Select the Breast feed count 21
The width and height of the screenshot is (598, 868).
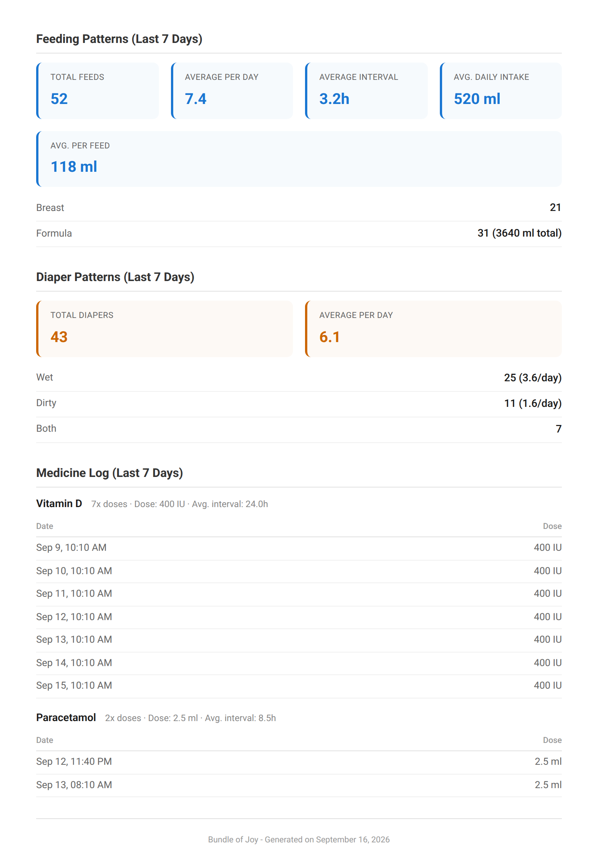pos(555,208)
